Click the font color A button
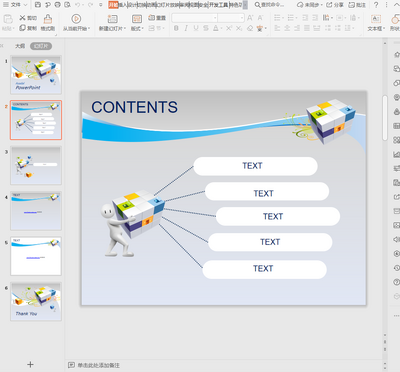This screenshot has height=372, width=400. coord(216,28)
